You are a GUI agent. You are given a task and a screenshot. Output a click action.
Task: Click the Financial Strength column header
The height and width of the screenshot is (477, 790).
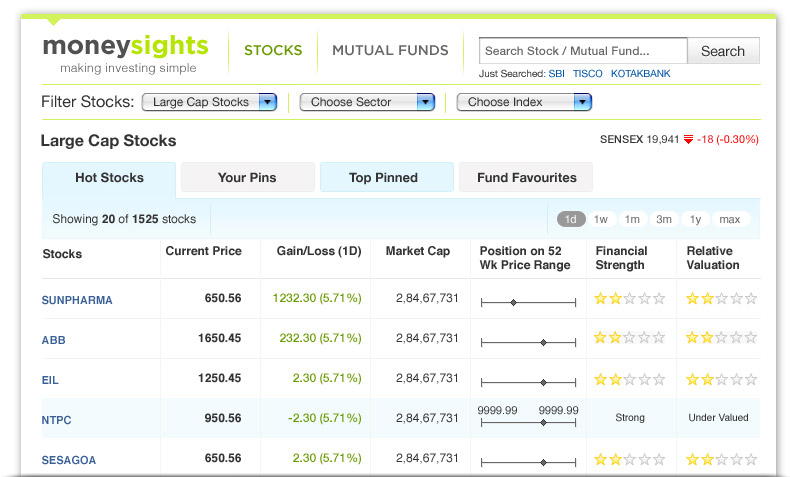coord(621,258)
